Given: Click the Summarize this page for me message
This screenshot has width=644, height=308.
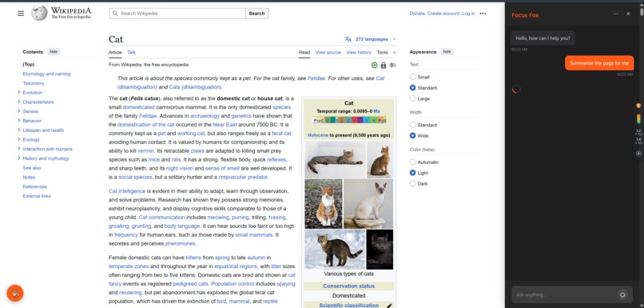Looking at the screenshot, I should pos(599,63).
